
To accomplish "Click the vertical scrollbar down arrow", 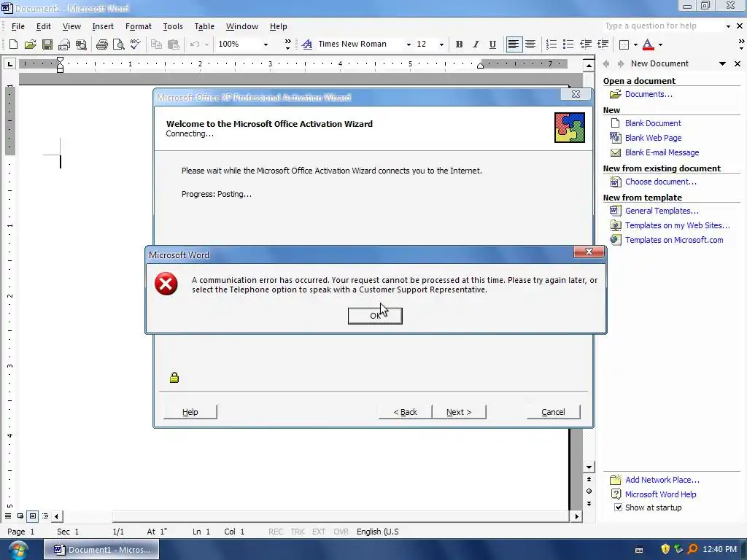I will (589, 467).
